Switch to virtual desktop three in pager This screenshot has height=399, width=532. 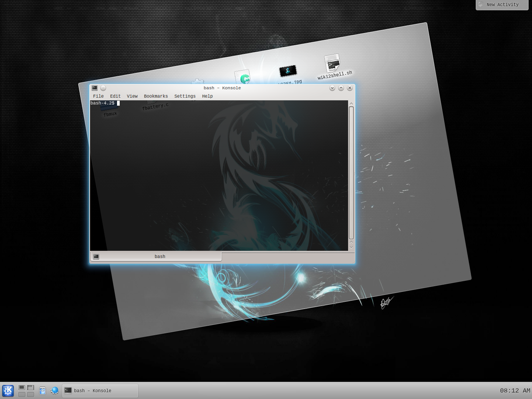pyautogui.click(x=22, y=394)
